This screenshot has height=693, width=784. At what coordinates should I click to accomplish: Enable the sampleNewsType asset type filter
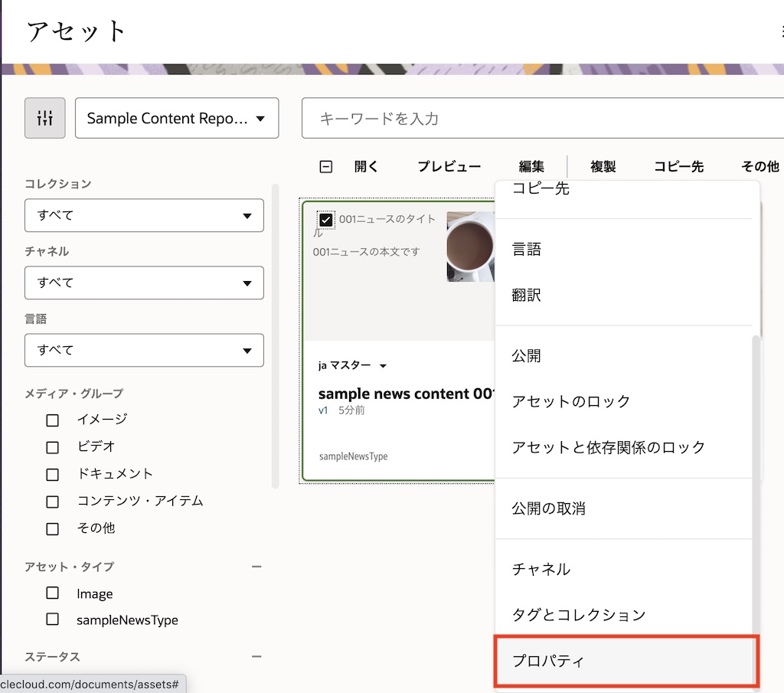click(x=52, y=619)
